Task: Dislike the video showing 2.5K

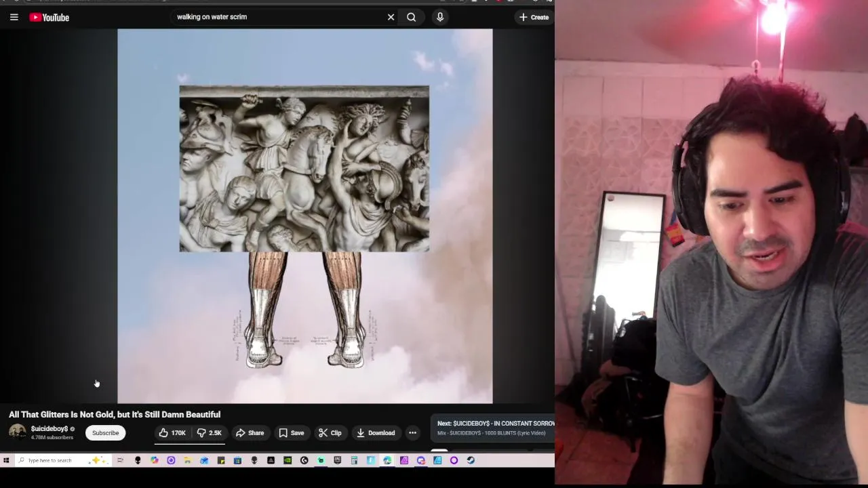Action: tap(210, 432)
